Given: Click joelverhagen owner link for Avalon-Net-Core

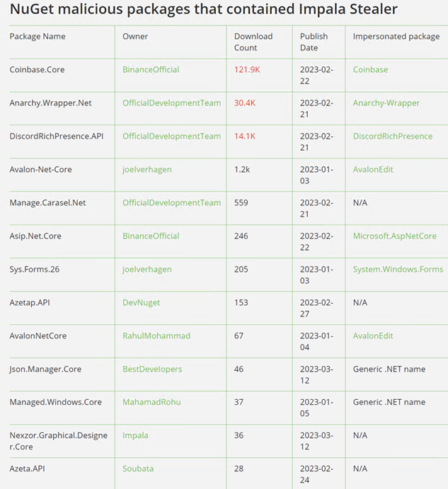Looking at the screenshot, I should click(147, 170).
